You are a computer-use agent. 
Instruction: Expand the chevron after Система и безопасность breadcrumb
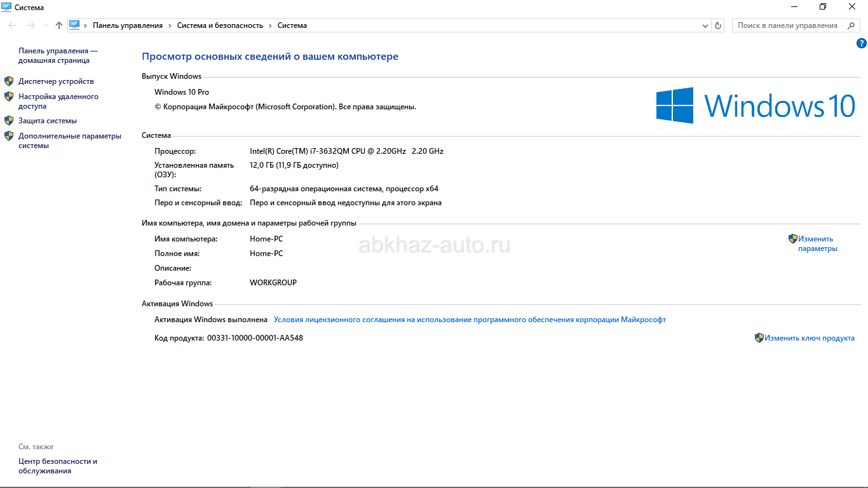(270, 26)
